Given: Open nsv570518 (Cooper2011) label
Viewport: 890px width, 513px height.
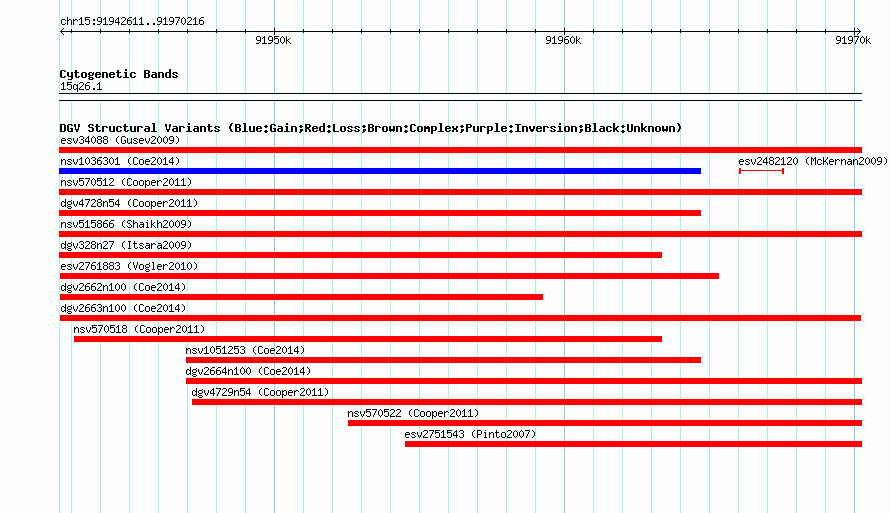Looking at the screenshot, I should [139, 329].
